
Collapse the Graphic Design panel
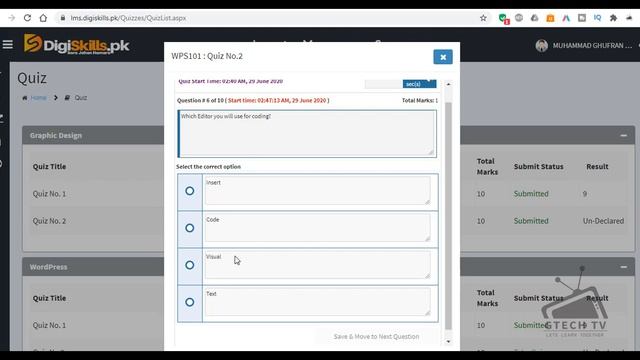pyautogui.click(x=623, y=135)
